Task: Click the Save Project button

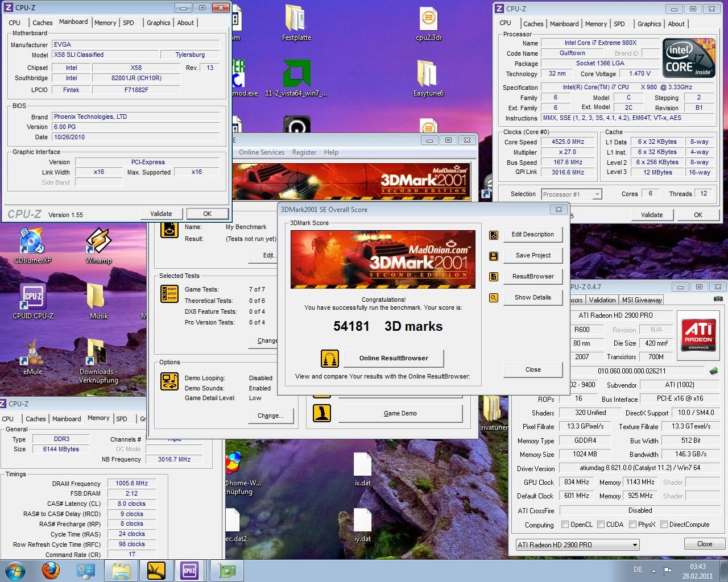Action: (533, 255)
